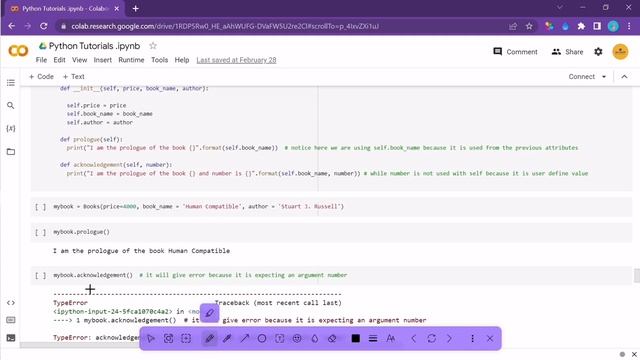640x360 pixels.
Task: Bookmark this page with star
Action: [x=529, y=26]
